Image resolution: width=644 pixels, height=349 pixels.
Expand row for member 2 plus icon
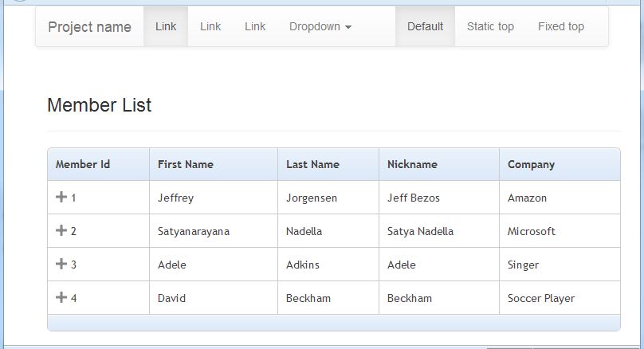tap(61, 230)
